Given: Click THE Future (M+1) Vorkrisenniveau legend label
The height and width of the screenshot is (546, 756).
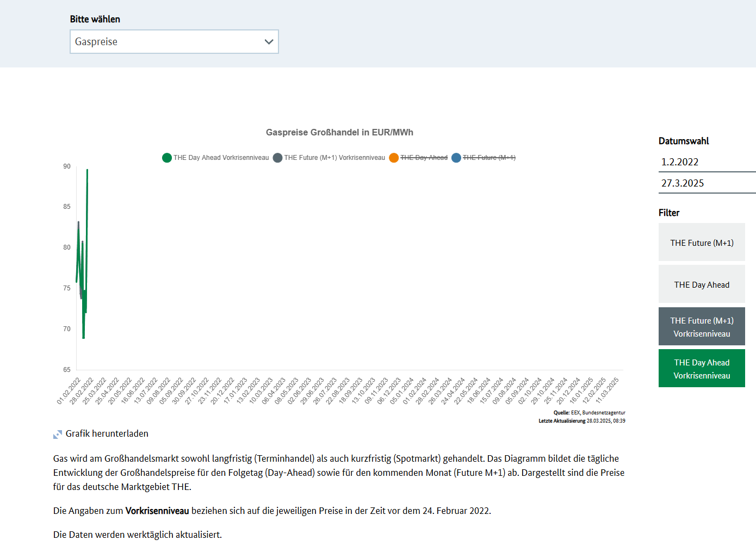Looking at the screenshot, I should click(334, 158).
